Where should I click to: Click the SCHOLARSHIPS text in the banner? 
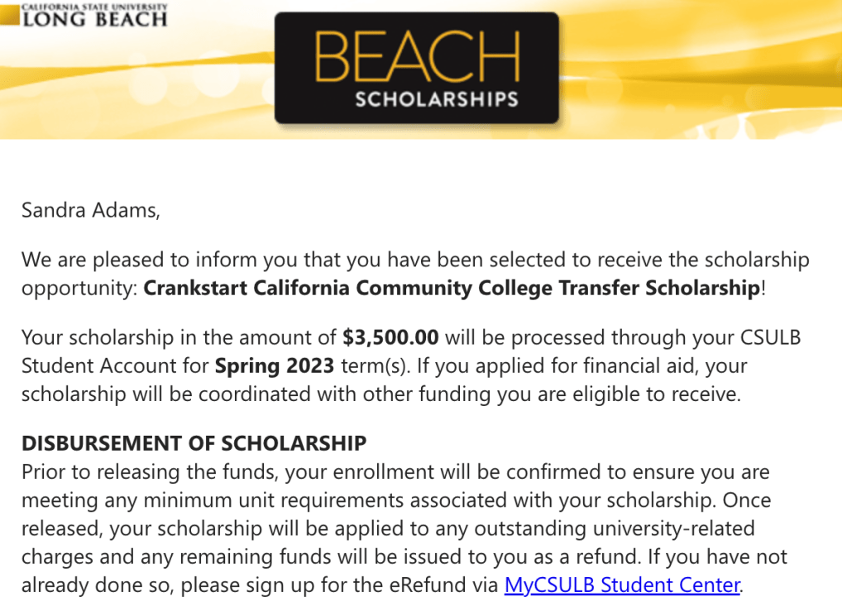(x=436, y=100)
